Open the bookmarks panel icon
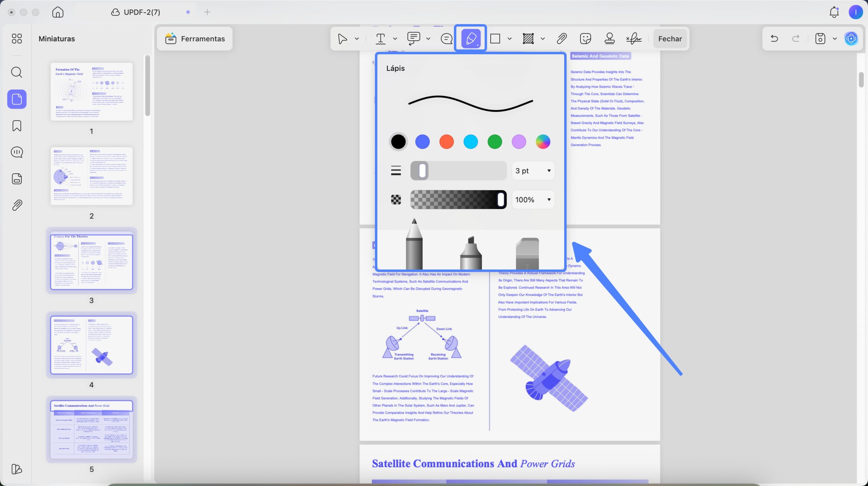868x486 pixels. click(x=17, y=126)
